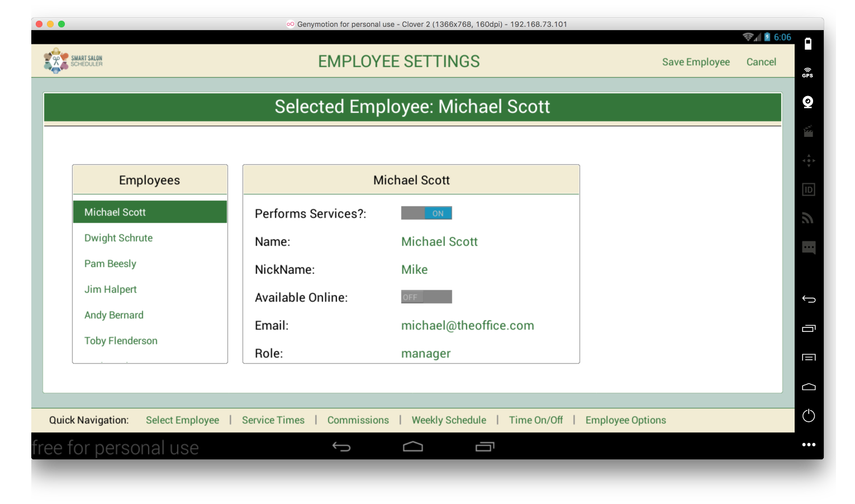
Task: Open Genymotion network signal icon
Action: (808, 218)
